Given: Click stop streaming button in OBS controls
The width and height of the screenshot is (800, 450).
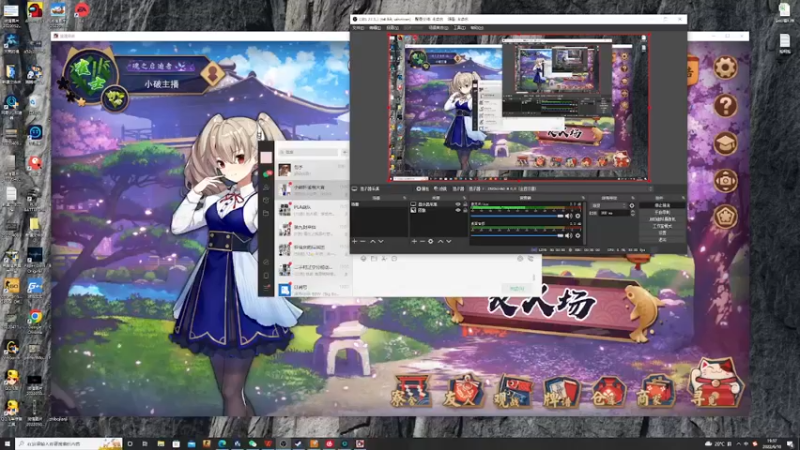Looking at the screenshot, I should point(662,205).
